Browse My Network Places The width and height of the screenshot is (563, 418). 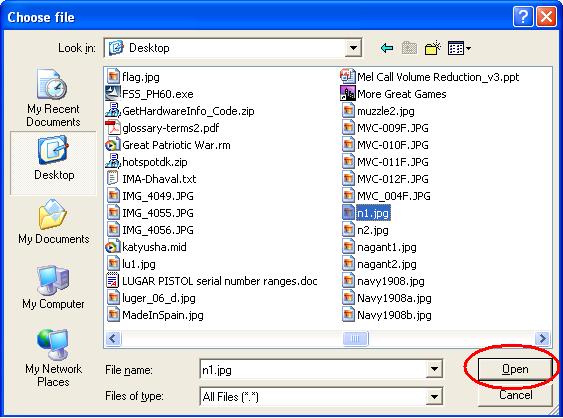[x=53, y=358]
